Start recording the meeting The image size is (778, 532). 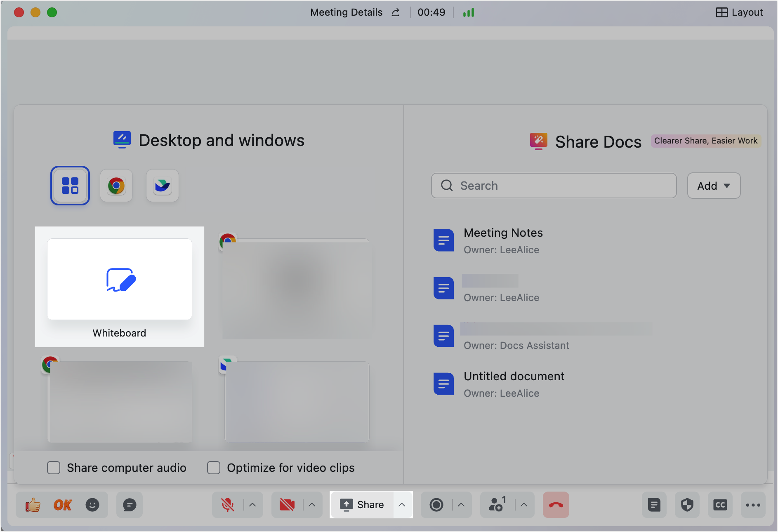click(x=436, y=505)
